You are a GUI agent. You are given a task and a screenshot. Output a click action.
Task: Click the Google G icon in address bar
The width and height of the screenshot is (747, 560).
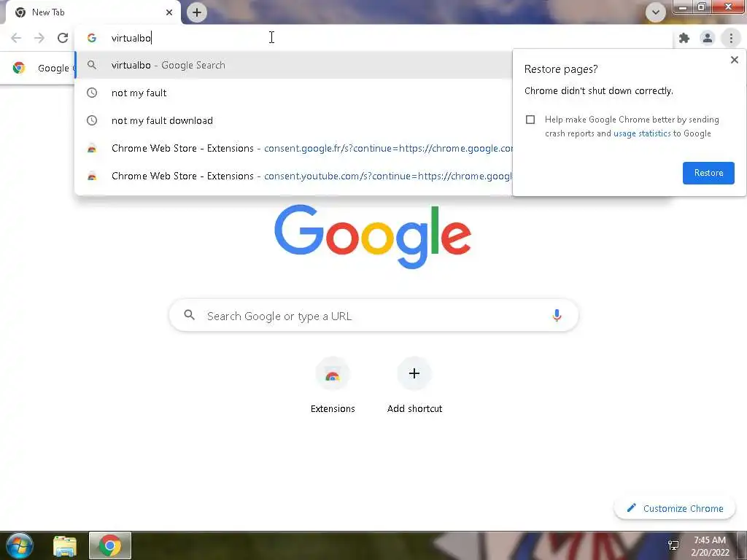pos(92,38)
